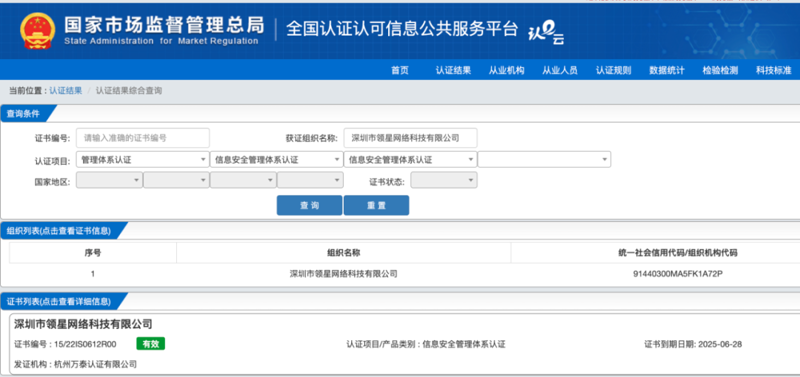Open the second 认证项目 dropdown
800x377 pixels.
click(x=277, y=160)
